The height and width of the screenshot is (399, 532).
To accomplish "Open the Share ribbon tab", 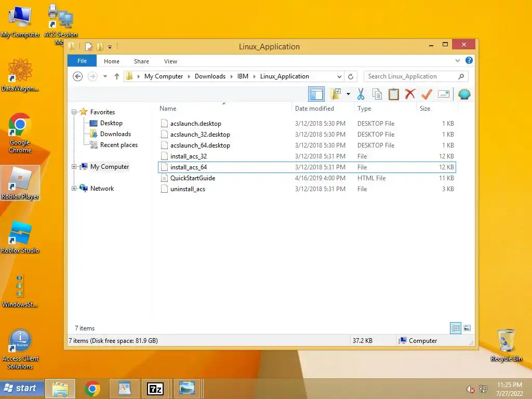I will click(x=141, y=61).
